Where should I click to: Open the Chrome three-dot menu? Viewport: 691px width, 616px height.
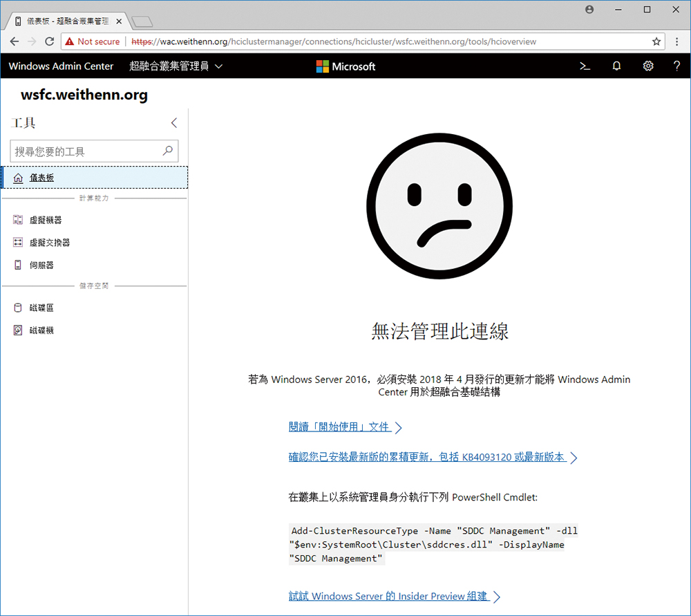(x=677, y=41)
